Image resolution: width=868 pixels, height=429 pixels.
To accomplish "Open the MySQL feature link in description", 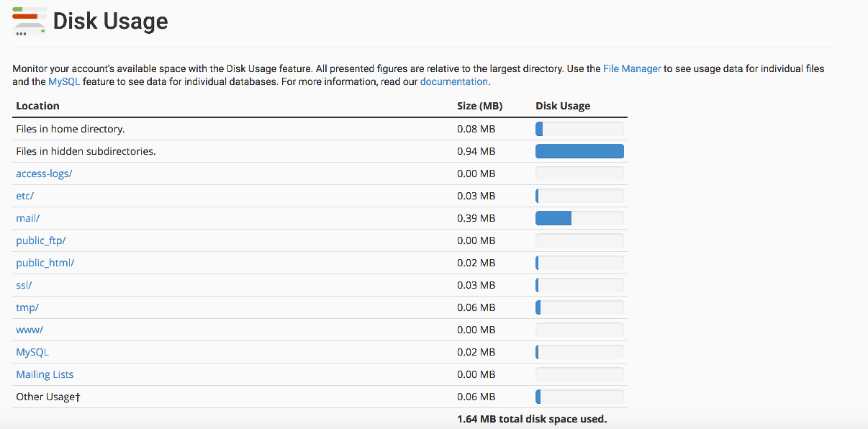I will tap(64, 82).
